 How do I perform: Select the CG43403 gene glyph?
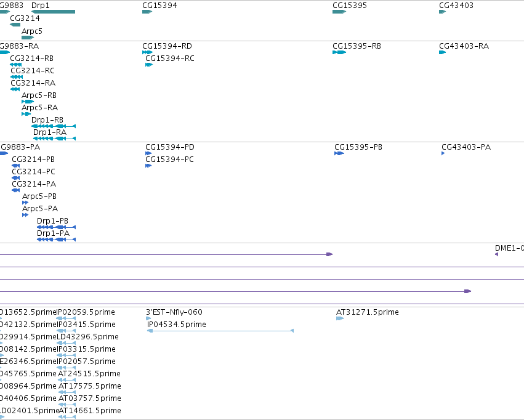click(x=443, y=12)
